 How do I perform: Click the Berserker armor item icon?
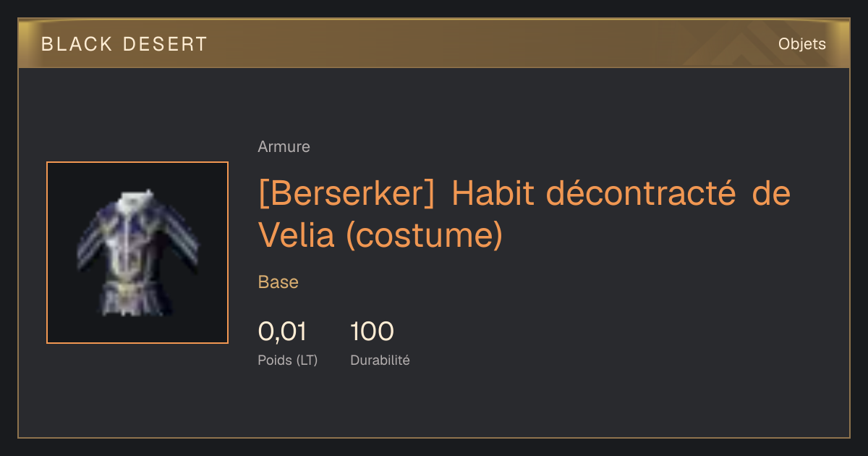point(137,253)
